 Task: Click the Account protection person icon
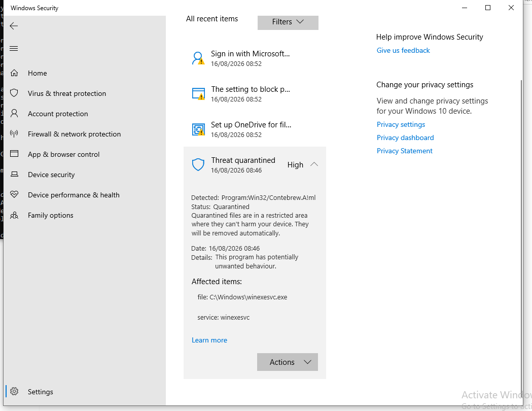point(14,113)
